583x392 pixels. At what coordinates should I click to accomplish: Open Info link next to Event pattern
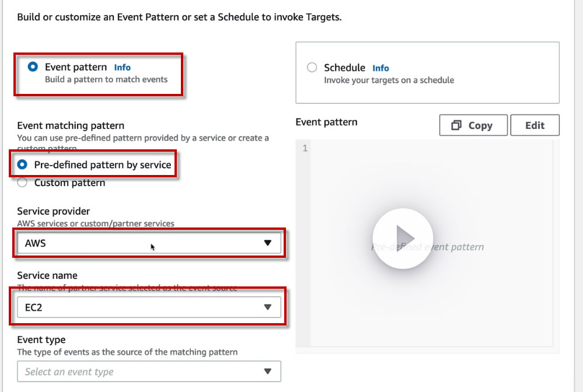pos(122,68)
